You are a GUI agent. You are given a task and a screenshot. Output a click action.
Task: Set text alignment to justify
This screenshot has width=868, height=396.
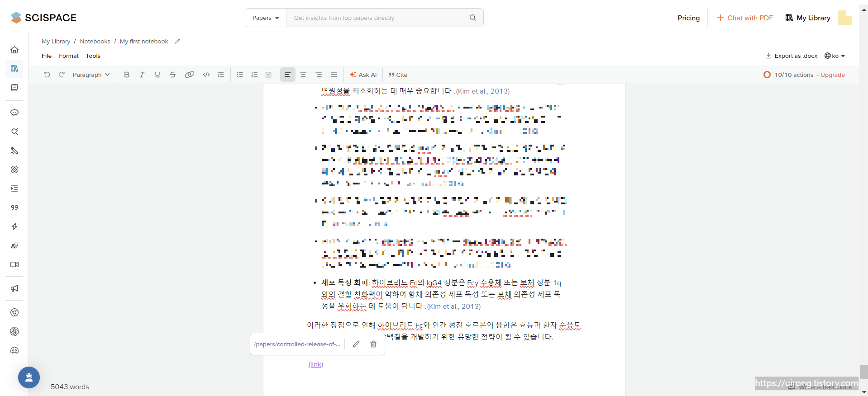(x=334, y=75)
